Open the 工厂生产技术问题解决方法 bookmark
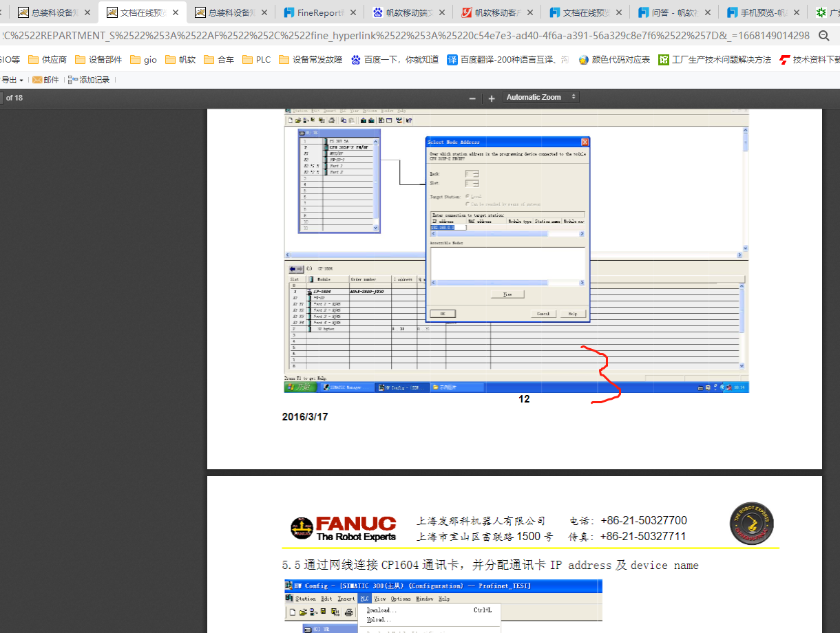The width and height of the screenshot is (840, 633). click(715, 60)
